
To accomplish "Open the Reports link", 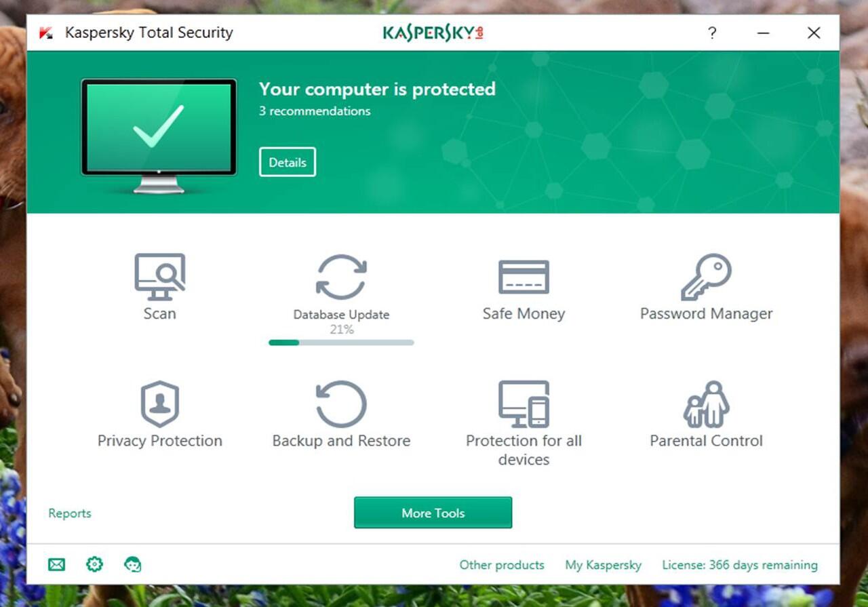I will pyautogui.click(x=70, y=513).
